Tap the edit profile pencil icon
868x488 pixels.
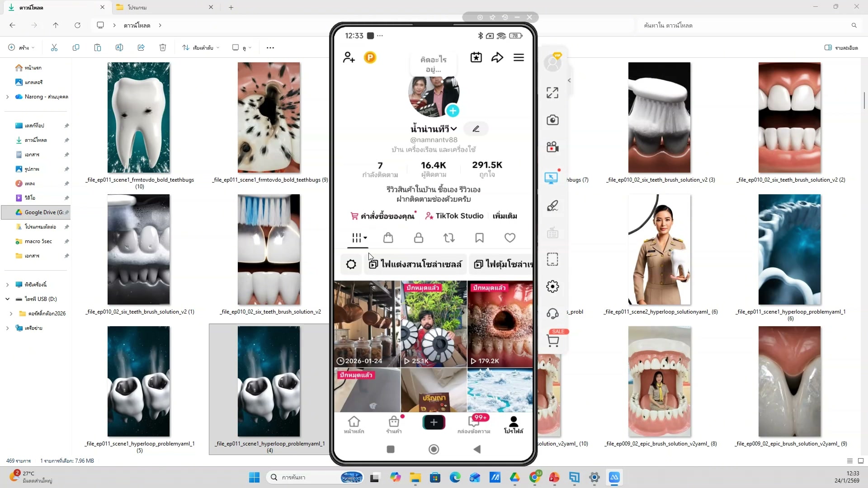click(476, 129)
